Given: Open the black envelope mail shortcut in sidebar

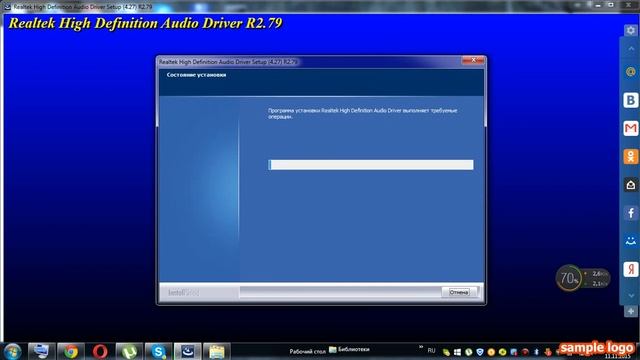Looking at the screenshot, I should click(x=631, y=184).
